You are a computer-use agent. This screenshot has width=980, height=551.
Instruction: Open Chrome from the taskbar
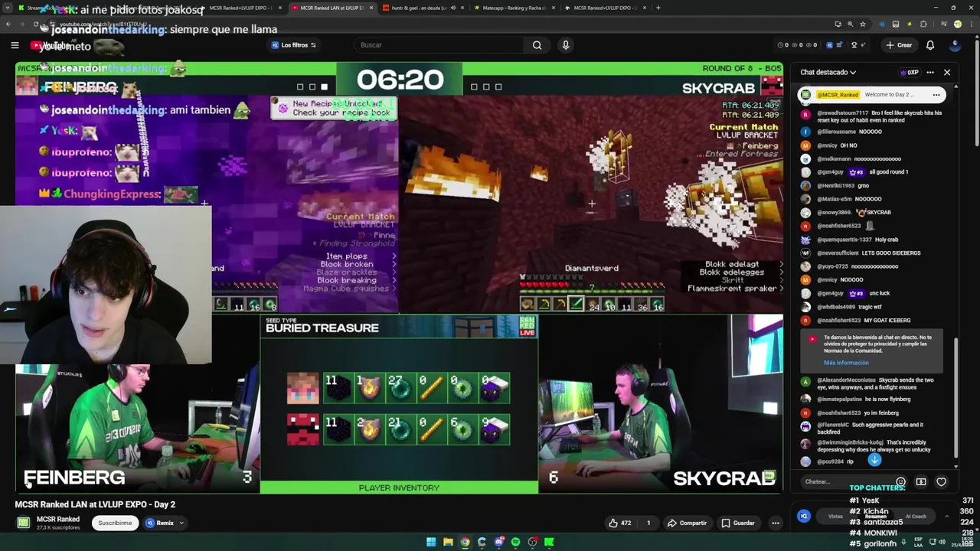coord(465,542)
